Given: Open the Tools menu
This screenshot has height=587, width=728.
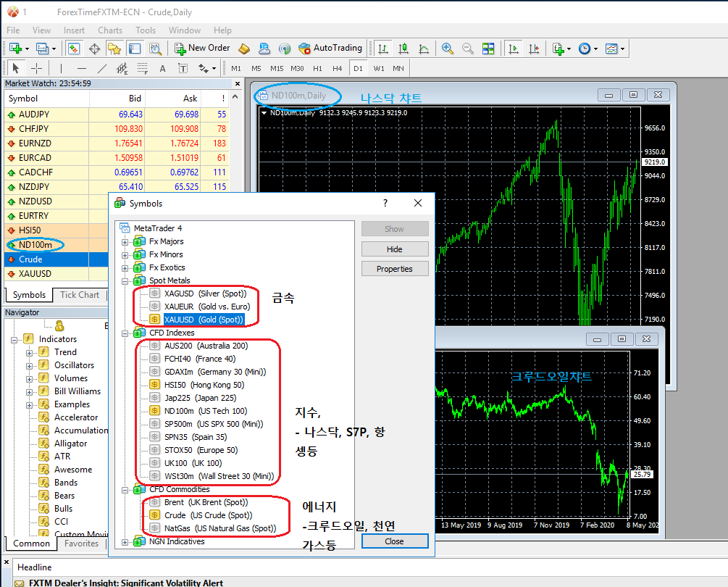Looking at the screenshot, I should coord(146,30).
